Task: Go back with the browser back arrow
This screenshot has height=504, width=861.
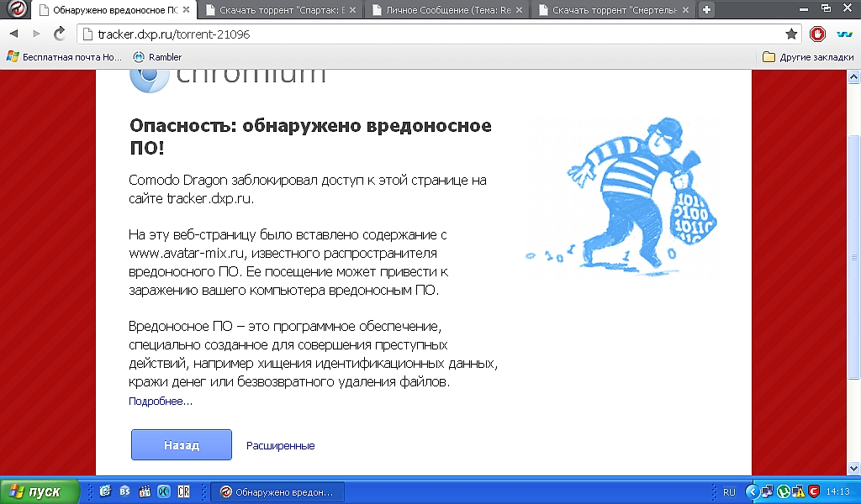Action: pyautogui.click(x=13, y=34)
